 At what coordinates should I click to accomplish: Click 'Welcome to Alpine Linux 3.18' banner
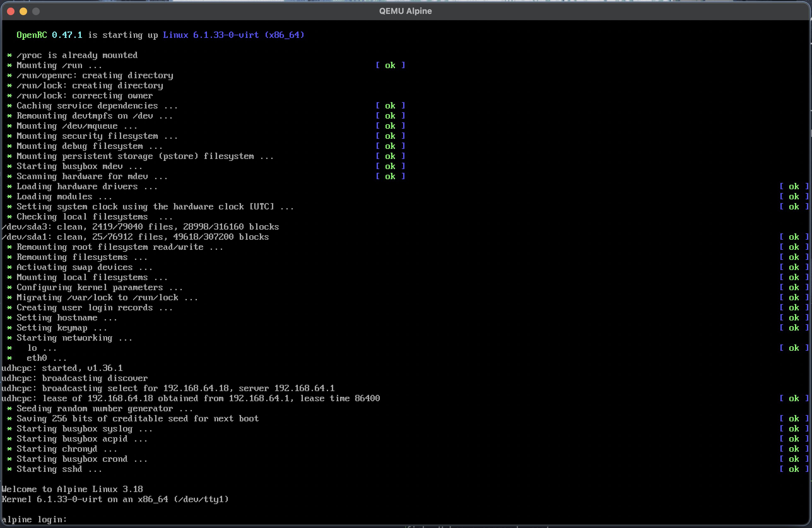(72, 489)
